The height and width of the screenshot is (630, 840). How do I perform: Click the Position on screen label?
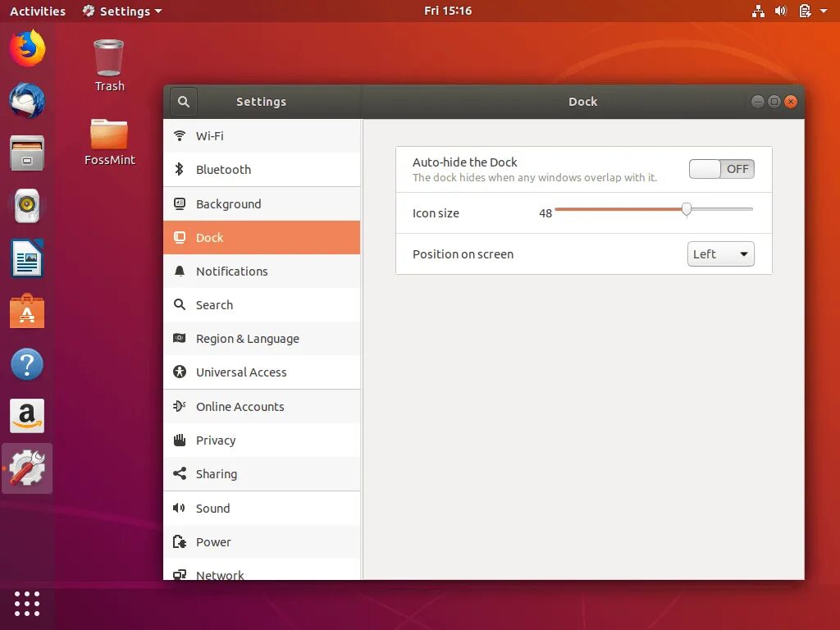463,254
